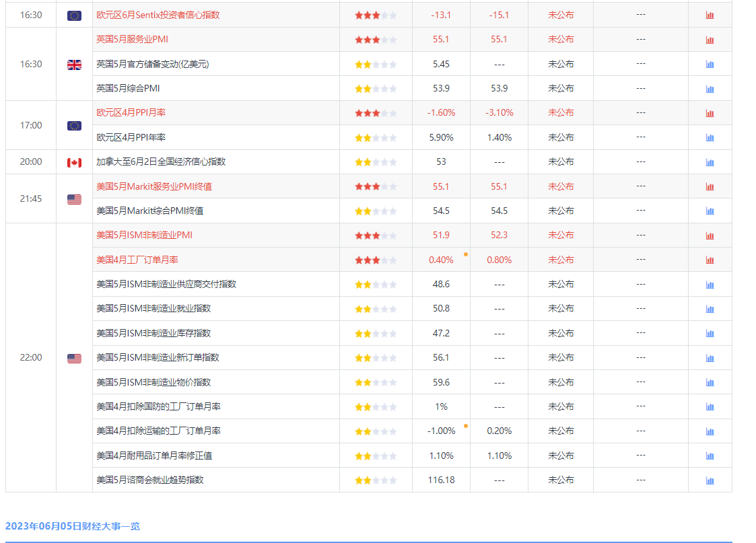
Task: Click star rating of 加拿大全国经济信心指数
Action: [x=376, y=162]
